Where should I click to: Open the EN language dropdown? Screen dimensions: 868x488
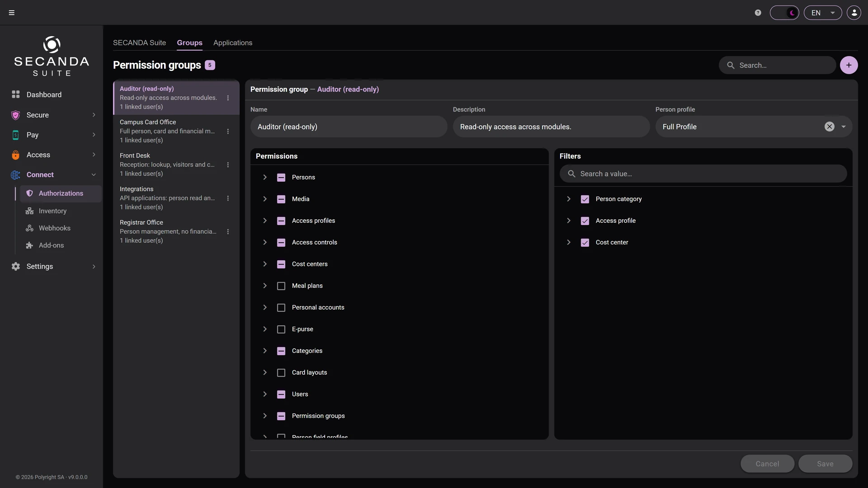[823, 13]
